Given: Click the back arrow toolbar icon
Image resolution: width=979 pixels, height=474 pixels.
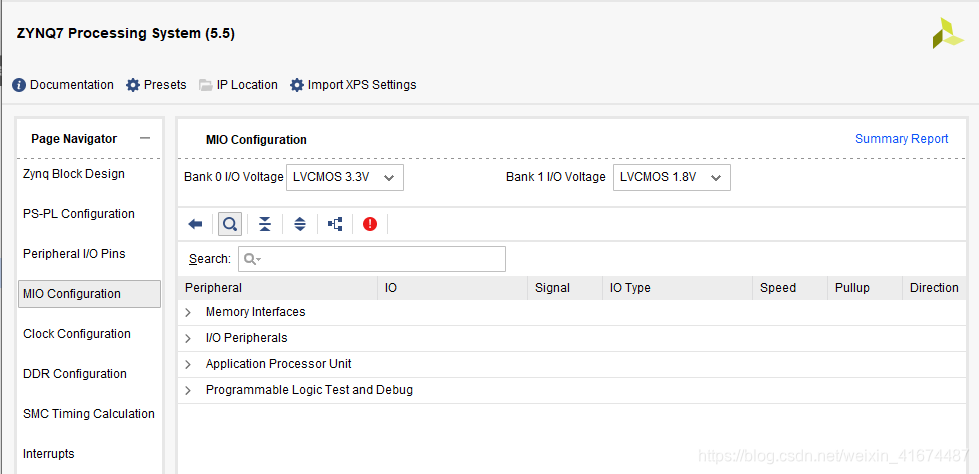Looking at the screenshot, I should 195,224.
